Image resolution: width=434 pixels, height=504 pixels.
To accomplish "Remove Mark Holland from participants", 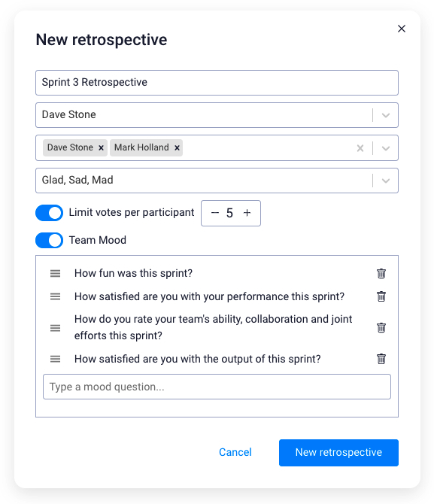I will (x=177, y=148).
